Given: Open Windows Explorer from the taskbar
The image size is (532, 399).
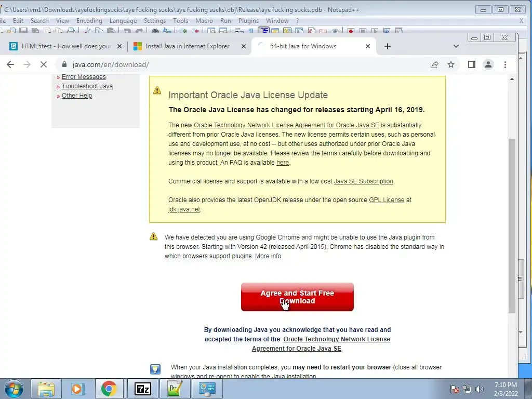Looking at the screenshot, I should coord(46,389).
